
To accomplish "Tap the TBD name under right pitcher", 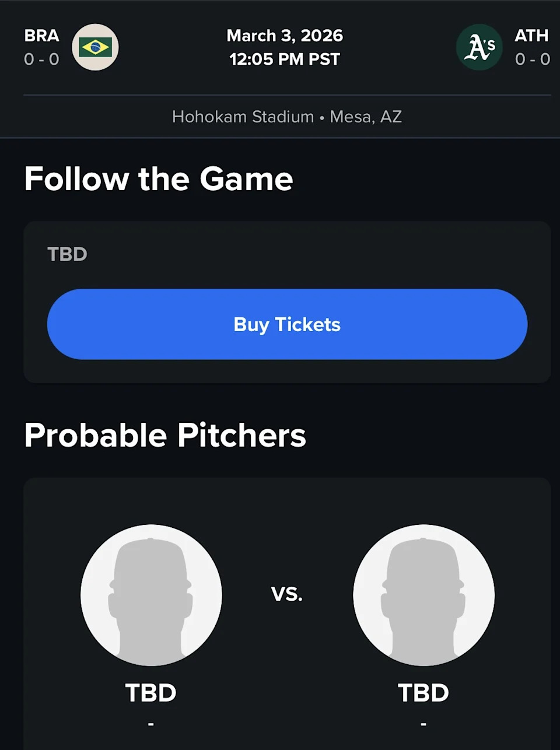I will click(423, 693).
